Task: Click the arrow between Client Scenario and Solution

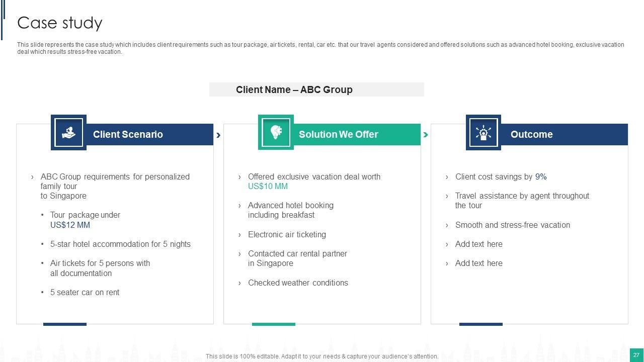Action: (218, 135)
